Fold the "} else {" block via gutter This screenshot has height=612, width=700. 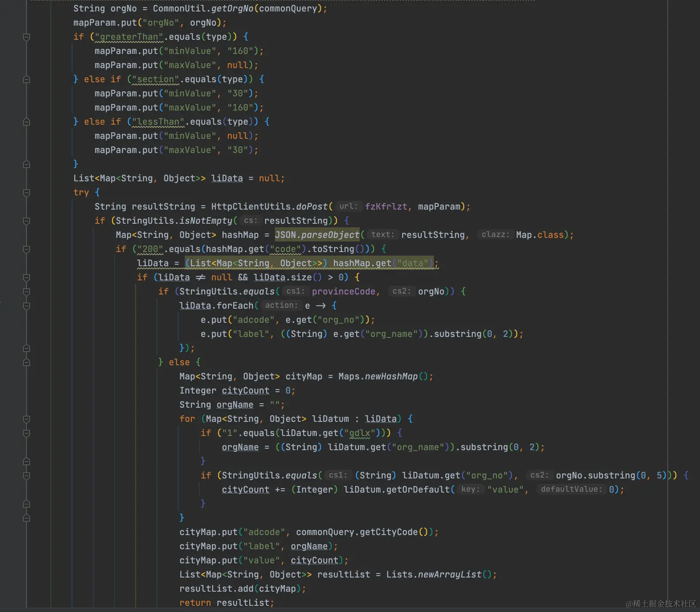[27, 363]
